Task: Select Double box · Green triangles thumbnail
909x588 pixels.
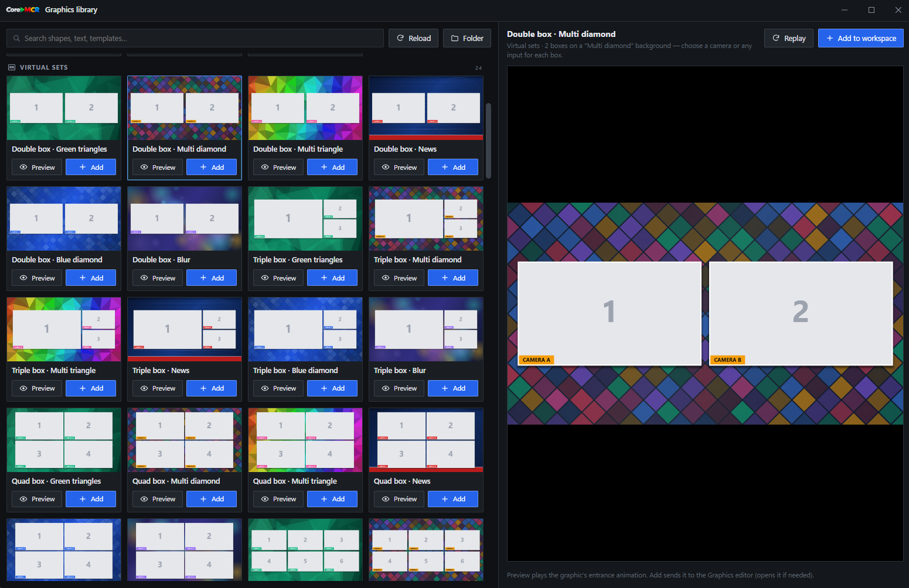Action: pos(64,108)
